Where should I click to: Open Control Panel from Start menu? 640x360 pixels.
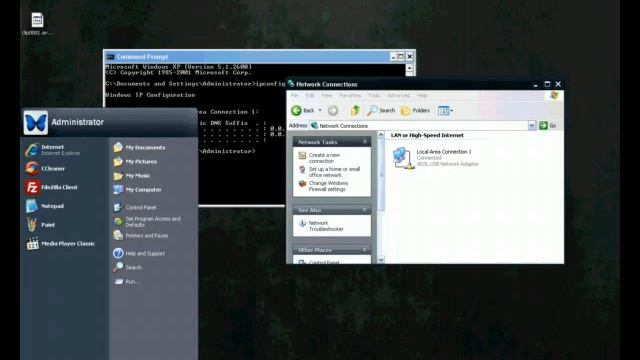point(135,207)
